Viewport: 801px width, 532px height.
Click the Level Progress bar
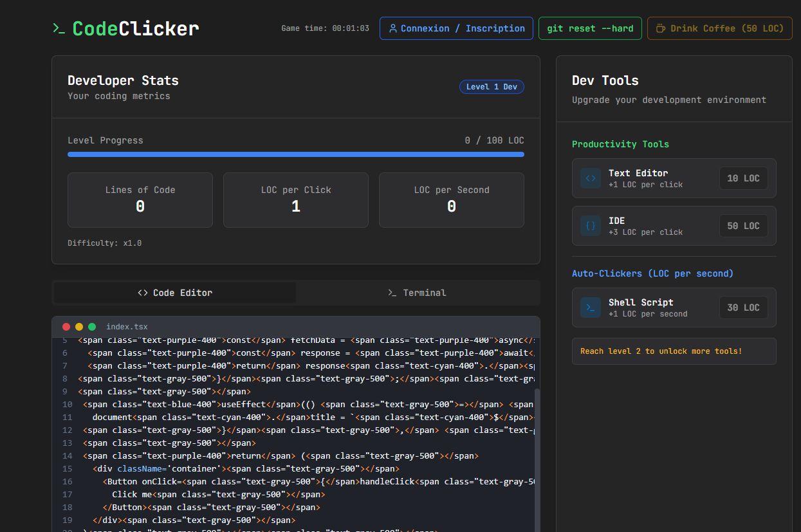point(296,154)
